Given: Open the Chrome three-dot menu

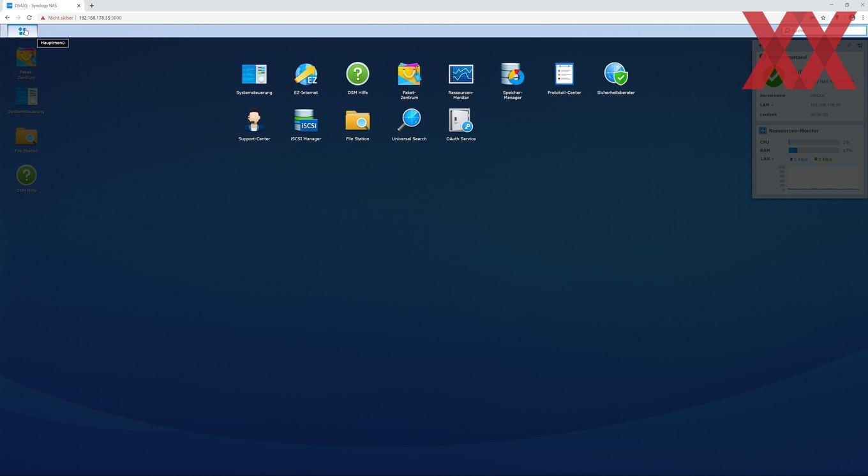Looking at the screenshot, I should pos(862,17).
